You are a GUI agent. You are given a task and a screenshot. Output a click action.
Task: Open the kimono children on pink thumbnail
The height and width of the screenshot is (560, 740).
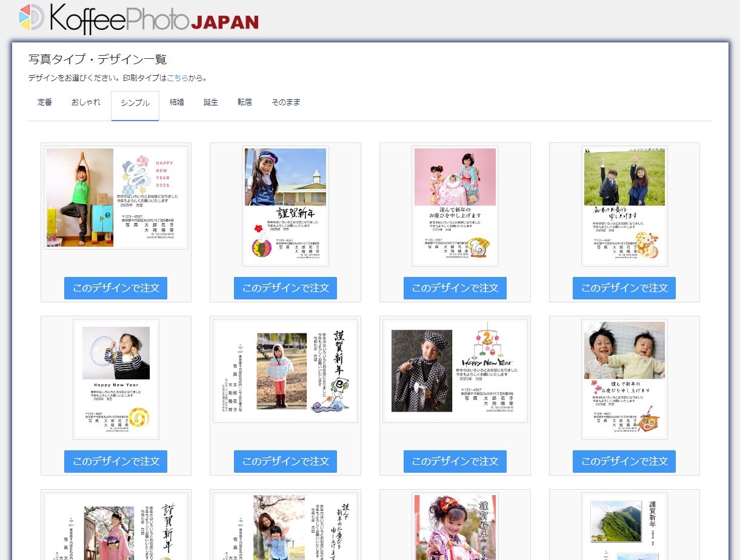click(x=455, y=206)
